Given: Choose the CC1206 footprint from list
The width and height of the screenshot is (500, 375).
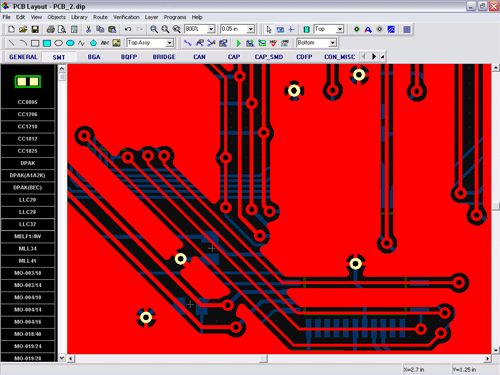Looking at the screenshot, I should pos(28,114).
